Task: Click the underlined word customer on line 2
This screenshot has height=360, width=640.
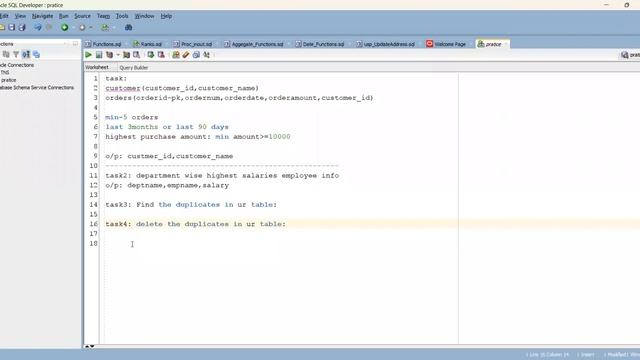Action: pyautogui.click(x=123, y=88)
